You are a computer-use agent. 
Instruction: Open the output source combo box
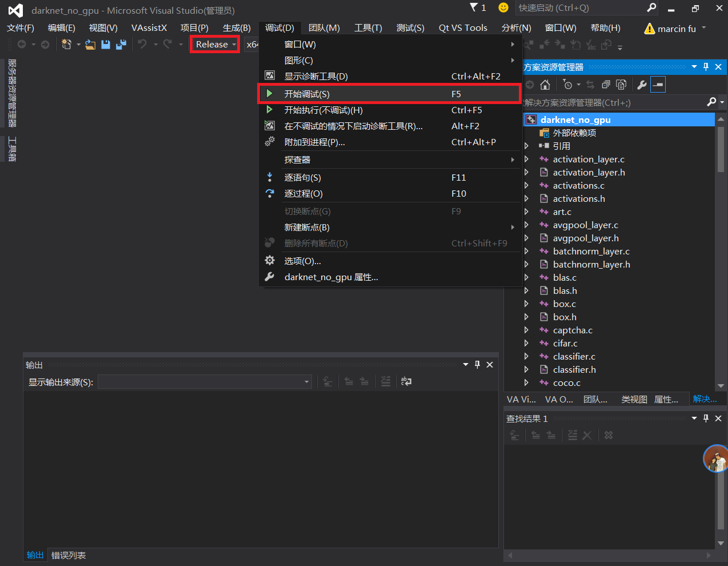click(205, 381)
